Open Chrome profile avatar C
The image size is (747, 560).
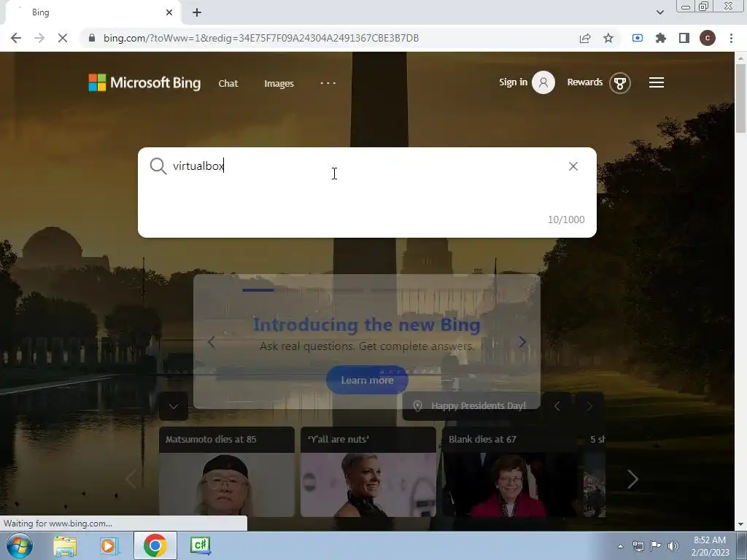(708, 38)
